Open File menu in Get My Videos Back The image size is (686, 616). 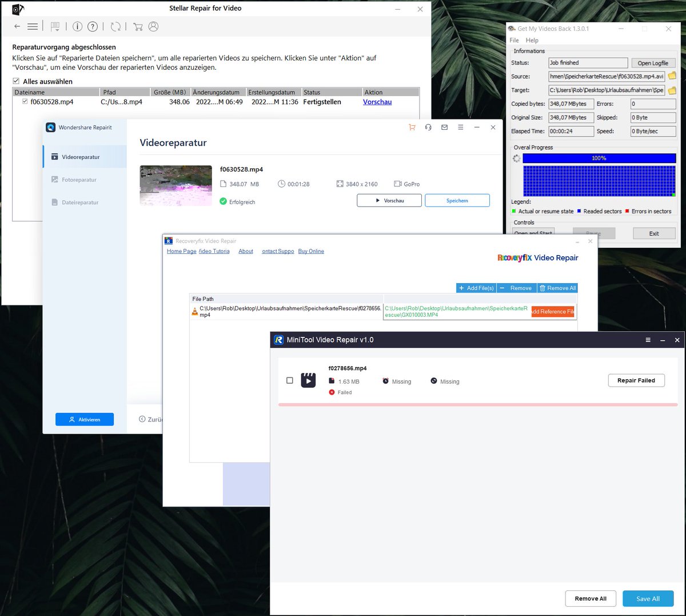click(514, 40)
